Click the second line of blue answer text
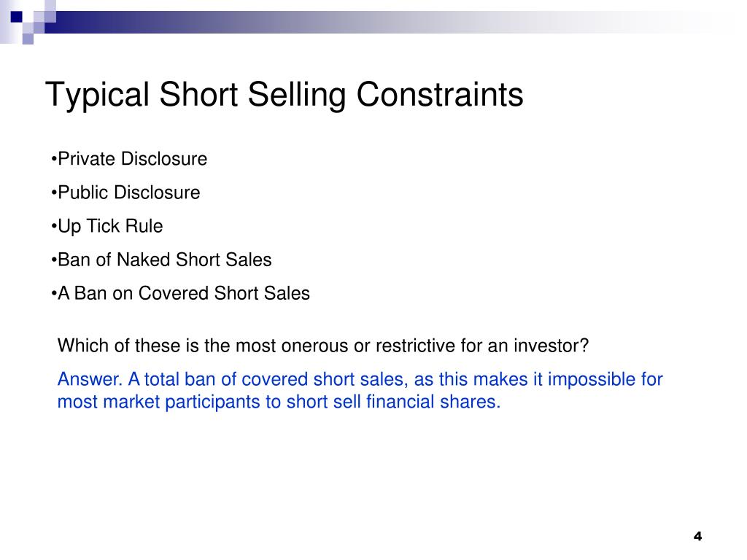The height and width of the screenshot is (560, 747). point(279,402)
